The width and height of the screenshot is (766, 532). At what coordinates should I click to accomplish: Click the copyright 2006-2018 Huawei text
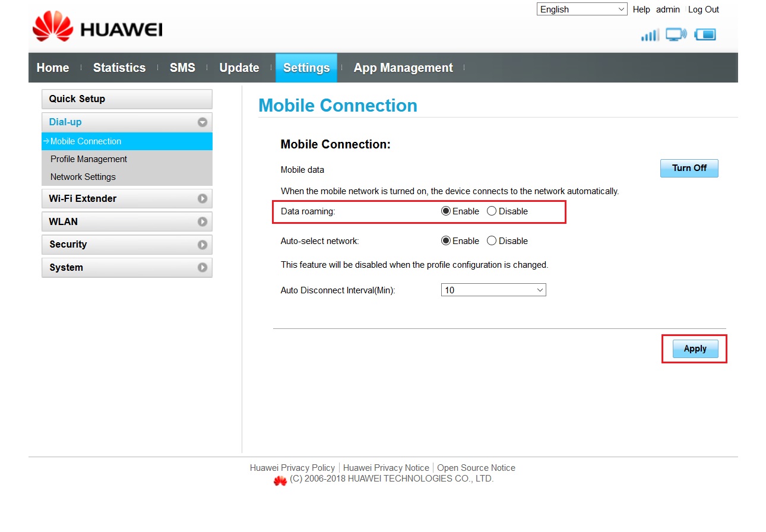392,479
